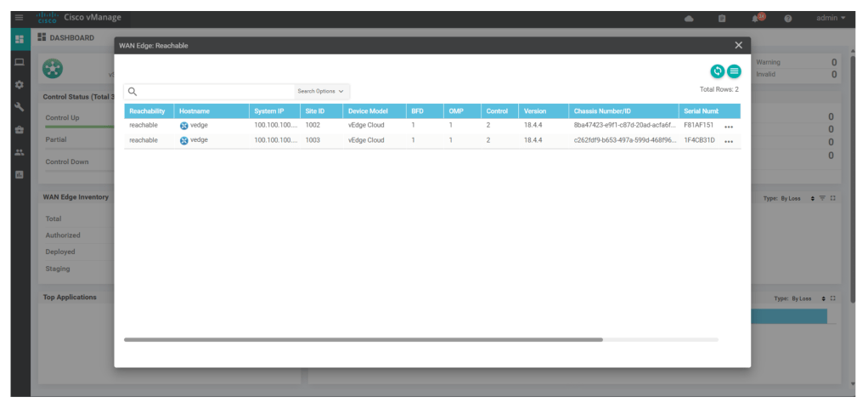868x408 pixels.
Task: Open the tasks clipboard icon
Action: pos(722,18)
